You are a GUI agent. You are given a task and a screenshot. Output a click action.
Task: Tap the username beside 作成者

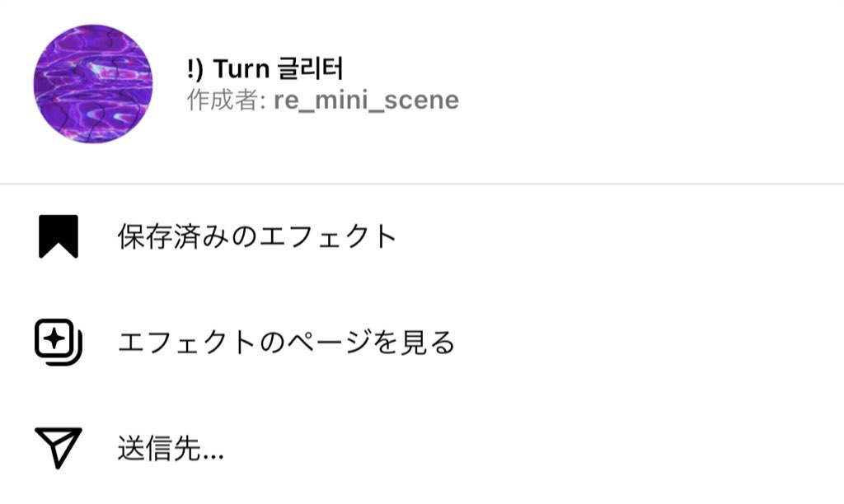(366, 100)
